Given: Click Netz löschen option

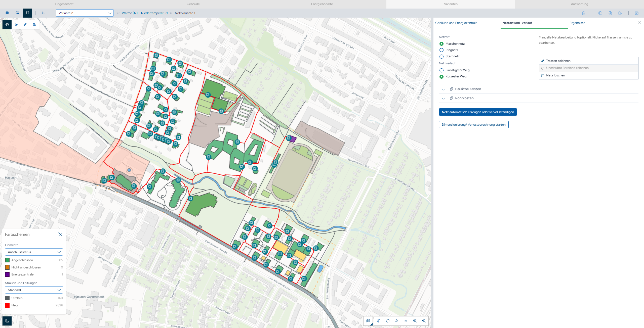Looking at the screenshot, I should 589,75.
